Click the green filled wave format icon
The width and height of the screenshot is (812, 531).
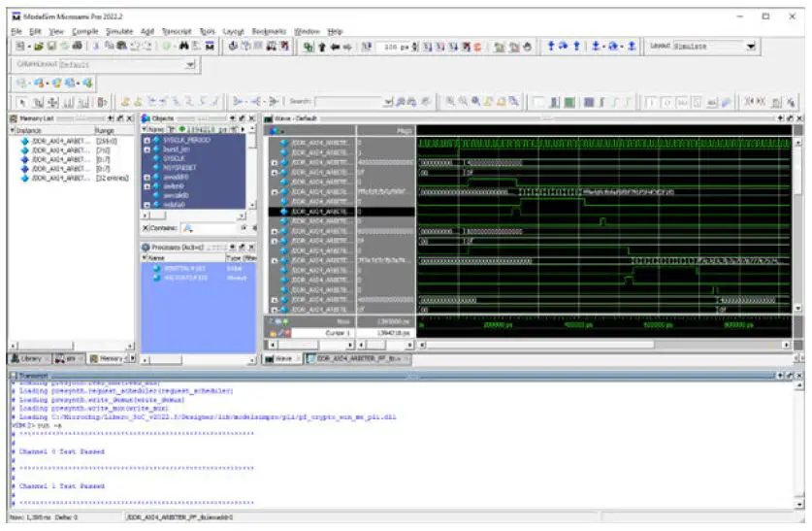pyautogui.click(x=569, y=102)
